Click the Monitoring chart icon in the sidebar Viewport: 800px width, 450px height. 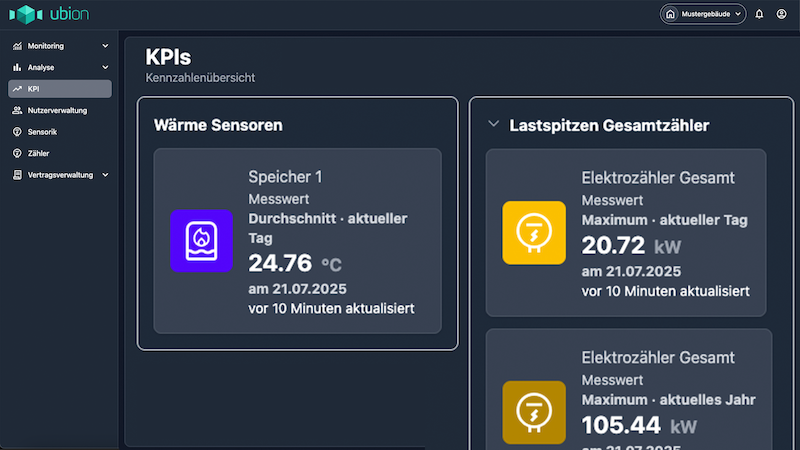point(17,46)
